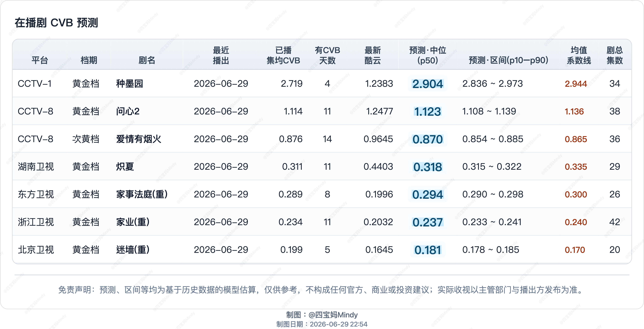The width and height of the screenshot is (644, 329).
Task: Click the interval 0.854 ~ 0.885
Action: coord(493,139)
